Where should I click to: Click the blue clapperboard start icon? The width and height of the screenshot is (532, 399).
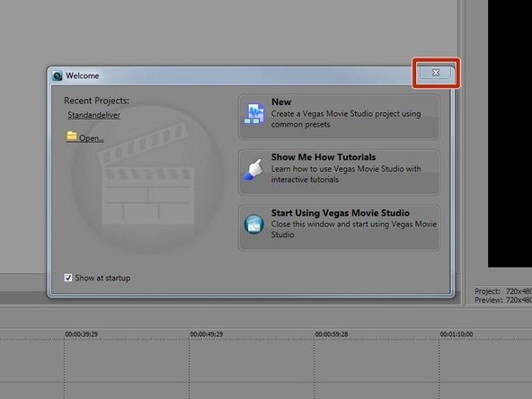pyautogui.click(x=253, y=225)
